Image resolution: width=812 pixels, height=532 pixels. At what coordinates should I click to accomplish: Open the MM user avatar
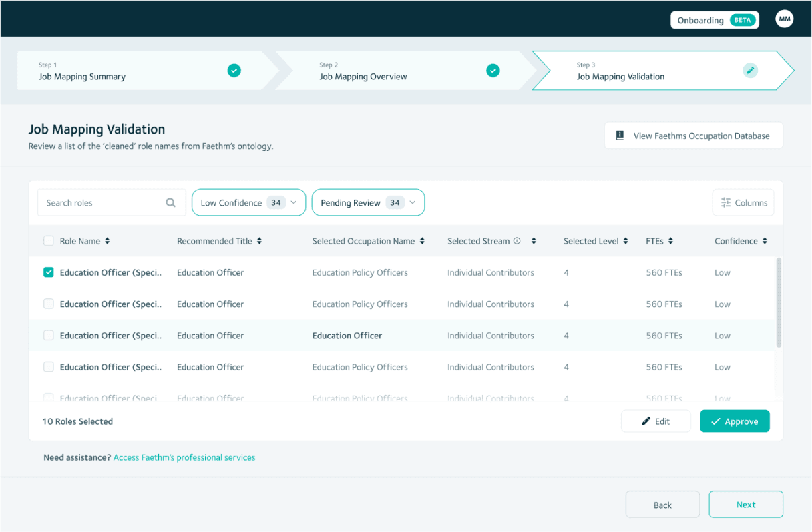point(785,19)
